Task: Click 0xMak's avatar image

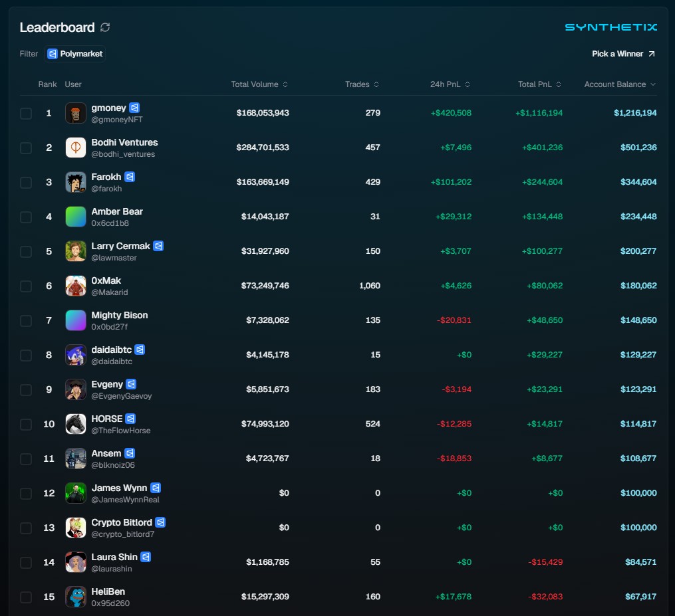Action: click(75, 286)
